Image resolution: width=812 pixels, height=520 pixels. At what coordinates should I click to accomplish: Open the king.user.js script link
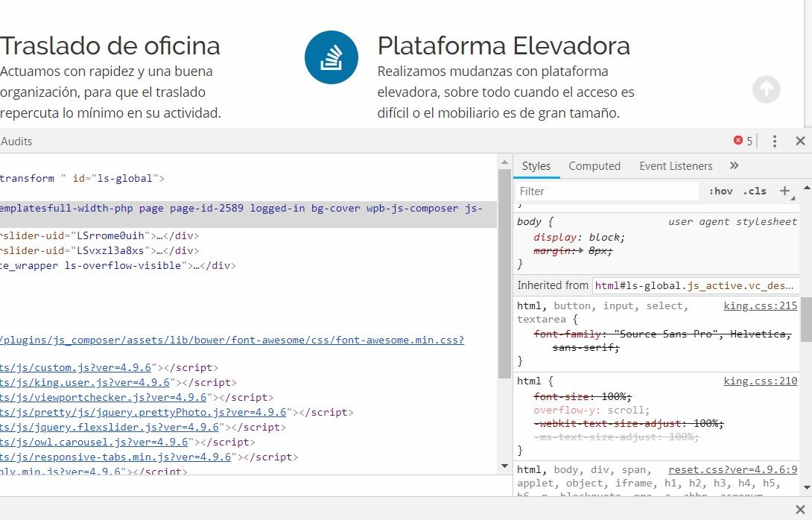[85, 382]
